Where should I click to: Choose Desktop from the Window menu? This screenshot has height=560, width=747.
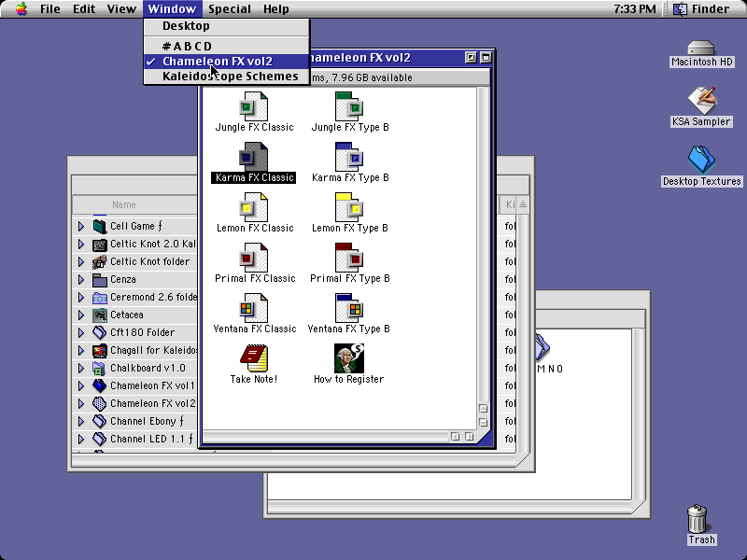click(227, 26)
